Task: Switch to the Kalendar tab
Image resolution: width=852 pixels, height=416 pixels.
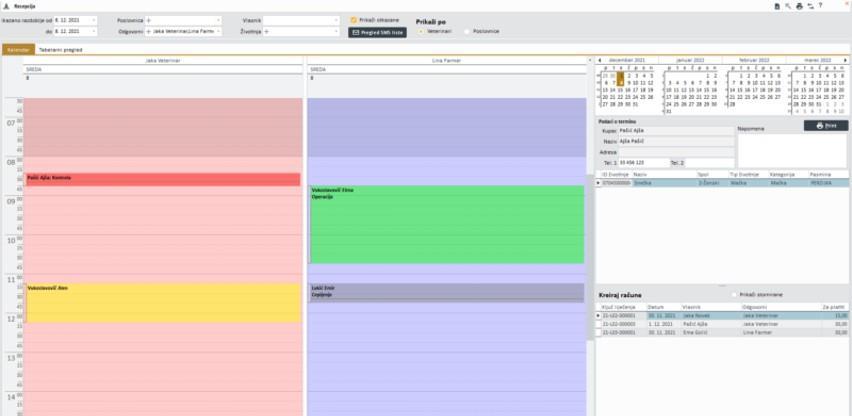Action: pos(18,49)
